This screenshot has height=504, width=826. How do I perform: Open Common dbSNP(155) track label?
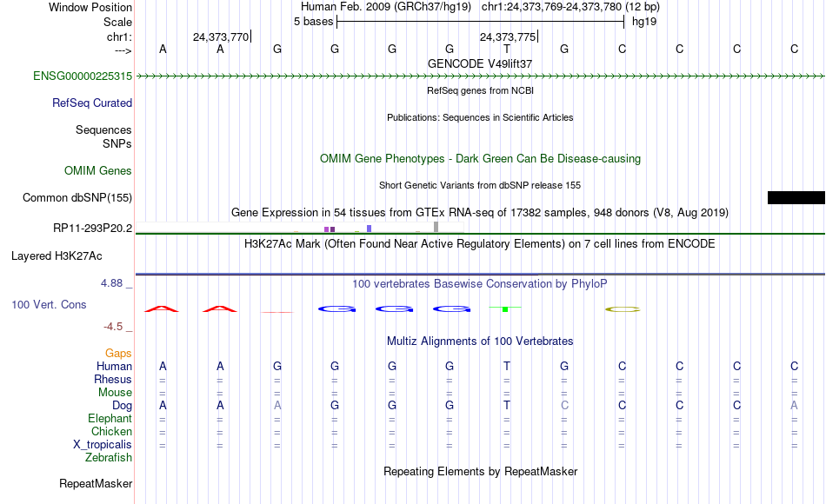coord(77,197)
